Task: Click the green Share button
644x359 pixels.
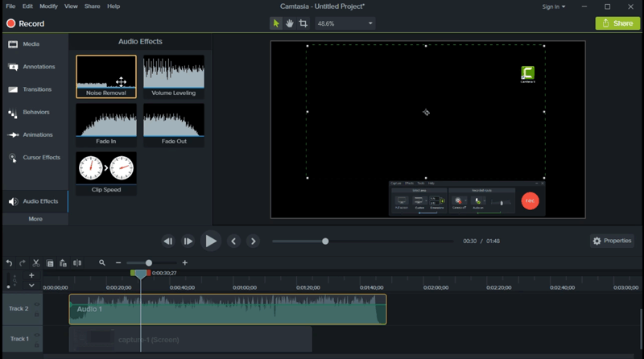Action: click(x=617, y=24)
